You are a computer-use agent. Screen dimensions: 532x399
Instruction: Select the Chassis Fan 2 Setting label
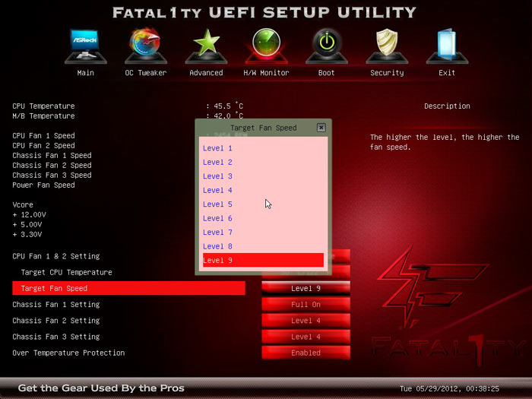point(56,321)
